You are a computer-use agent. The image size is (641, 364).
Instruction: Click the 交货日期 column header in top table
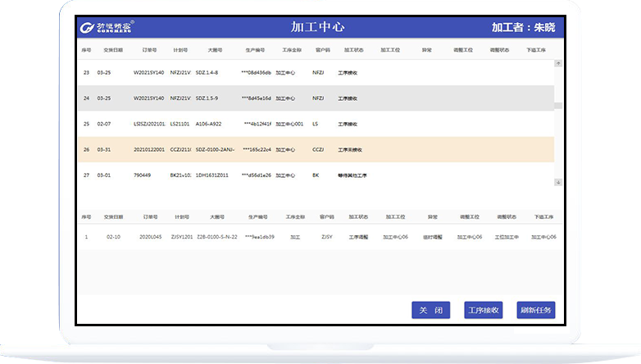(x=113, y=49)
